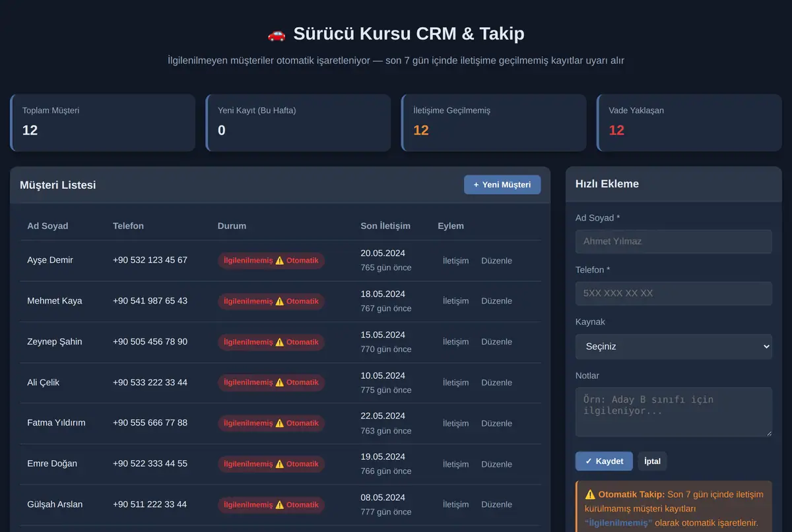Click Mehmet Kaya's İlgilenilmemiş status badge

pos(271,302)
